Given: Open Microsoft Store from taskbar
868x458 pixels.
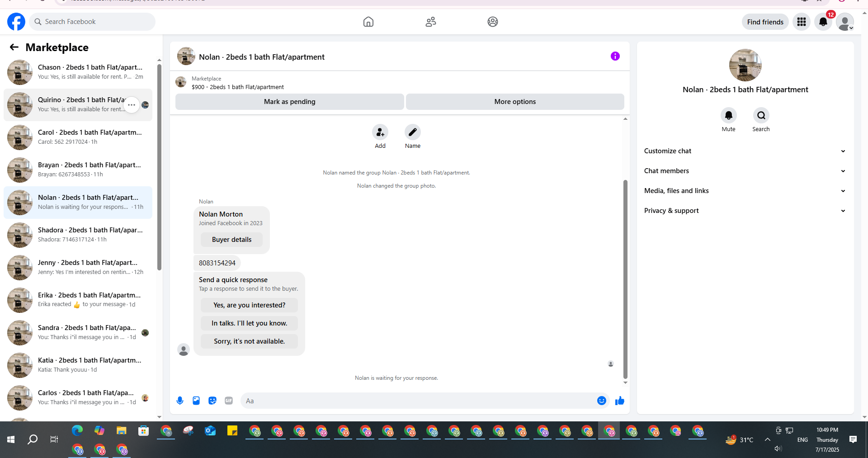Looking at the screenshot, I should 144,431.
